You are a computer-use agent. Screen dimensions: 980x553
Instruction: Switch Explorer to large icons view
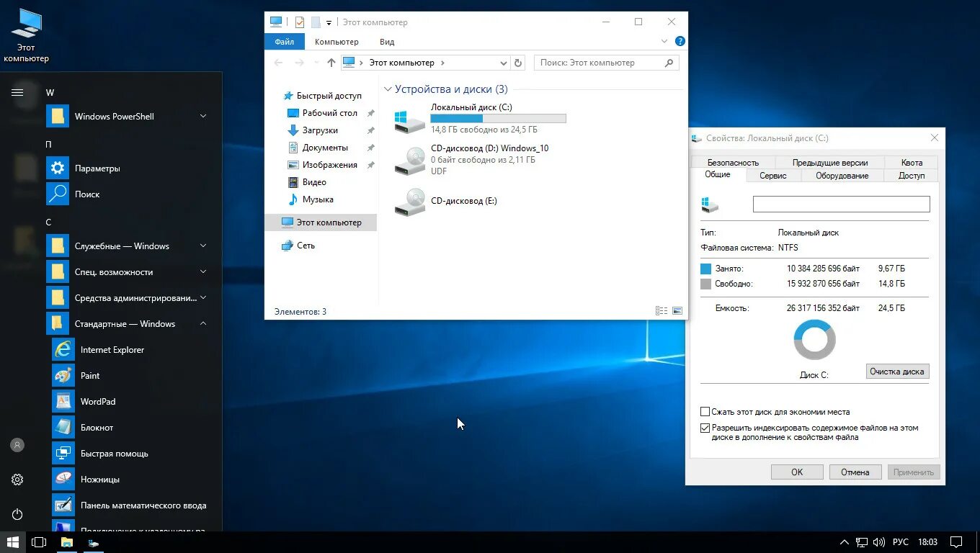pos(677,311)
